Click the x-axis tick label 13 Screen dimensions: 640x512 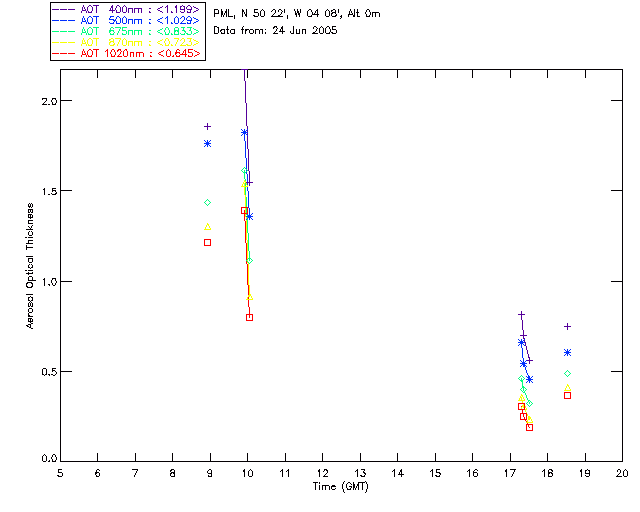360,473
